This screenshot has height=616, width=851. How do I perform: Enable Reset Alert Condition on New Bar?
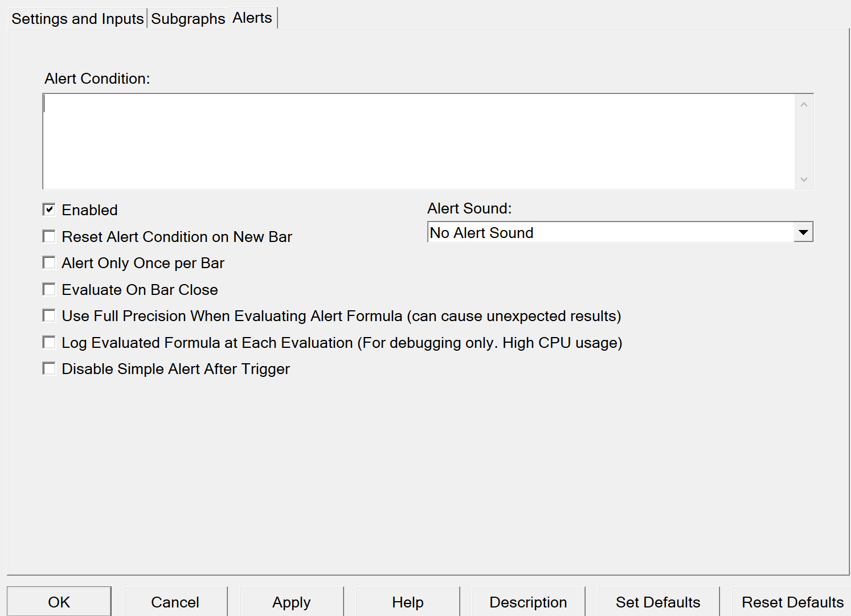(x=50, y=236)
